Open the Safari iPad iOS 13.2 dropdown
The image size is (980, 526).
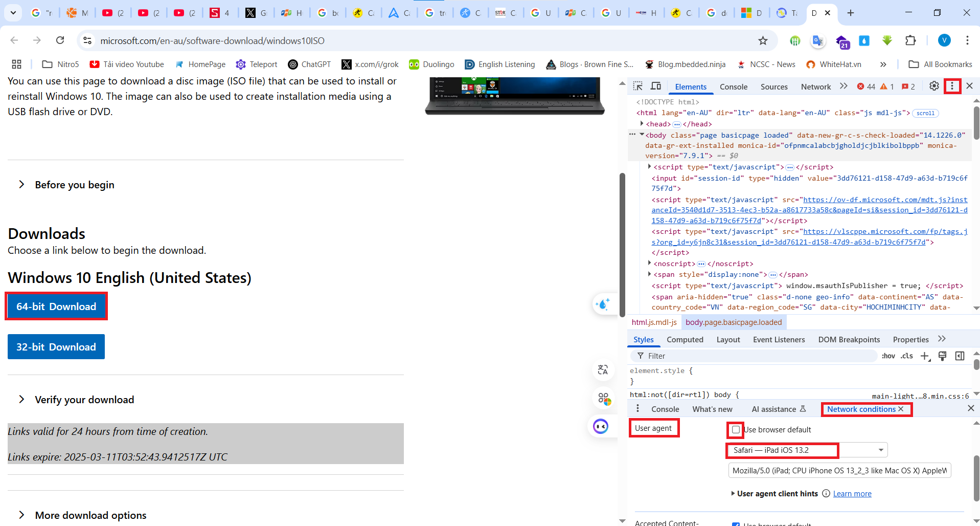[808, 450]
